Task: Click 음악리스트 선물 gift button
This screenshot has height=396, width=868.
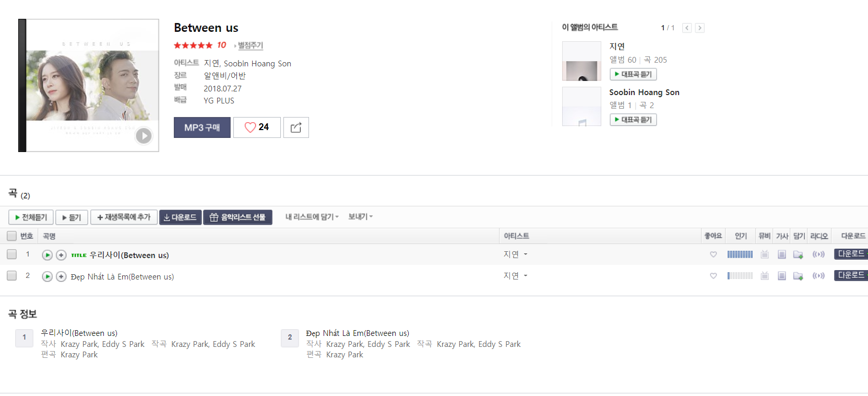Action: (x=237, y=217)
